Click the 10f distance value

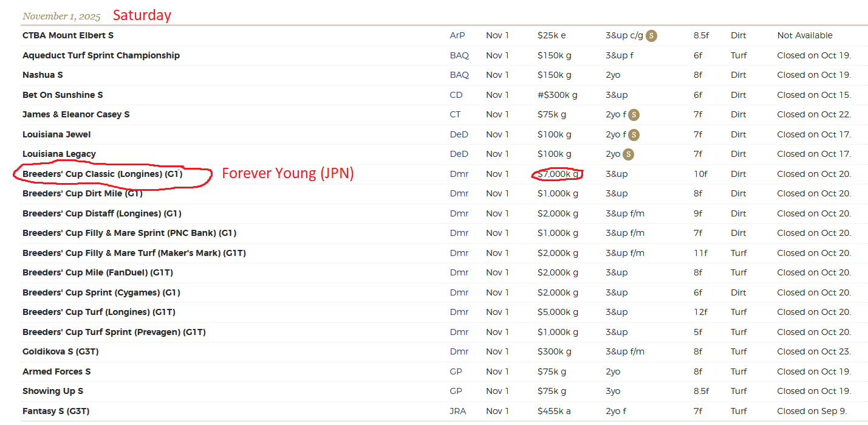click(x=700, y=174)
